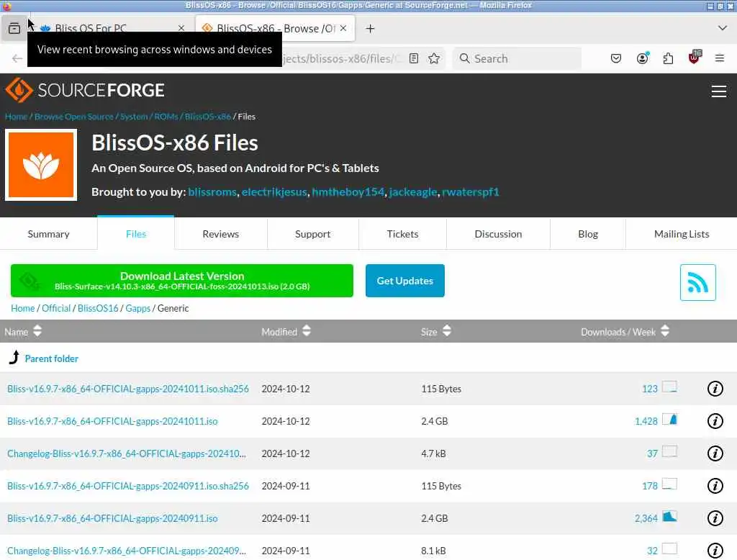Open jackeagle author link
The image size is (737, 560).
(x=413, y=192)
